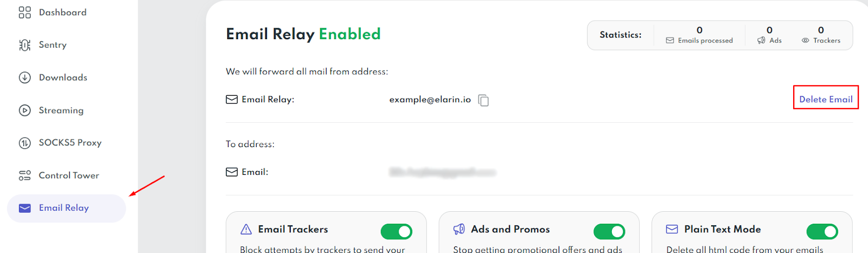Click the example@elarin.io relay address

coord(430,99)
